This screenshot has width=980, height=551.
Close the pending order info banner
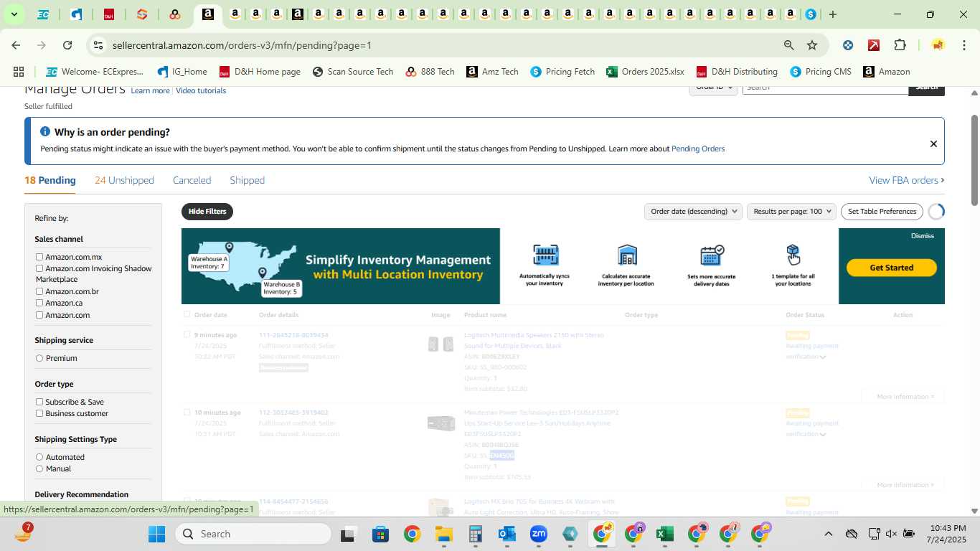click(933, 143)
